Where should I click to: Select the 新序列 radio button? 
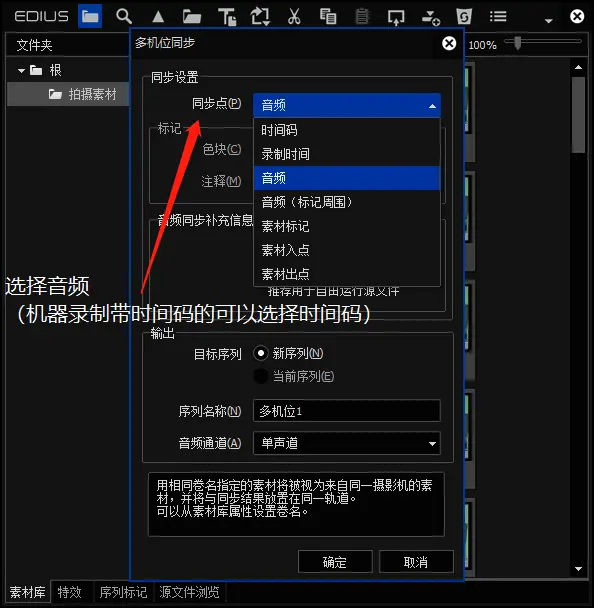pos(261,353)
